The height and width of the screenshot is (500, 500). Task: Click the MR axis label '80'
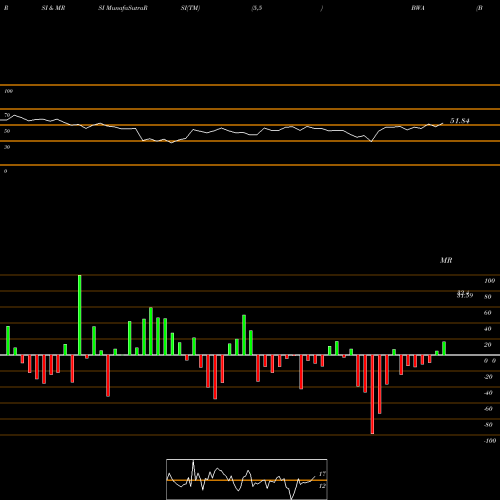[x=488, y=297]
